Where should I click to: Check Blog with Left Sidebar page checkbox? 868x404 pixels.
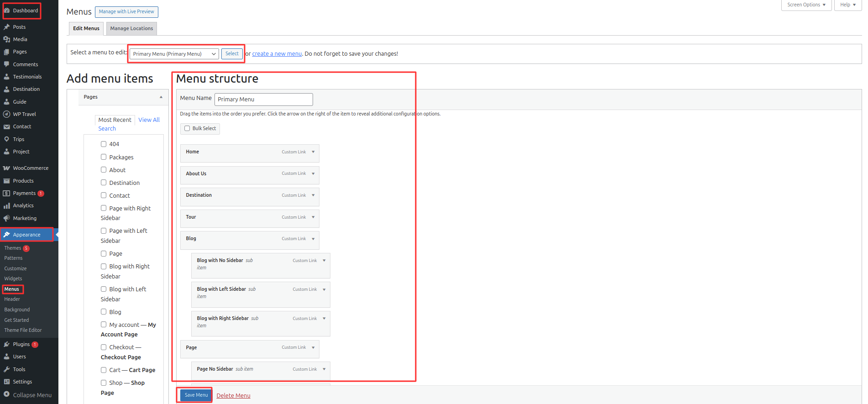pyautogui.click(x=104, y=289)
